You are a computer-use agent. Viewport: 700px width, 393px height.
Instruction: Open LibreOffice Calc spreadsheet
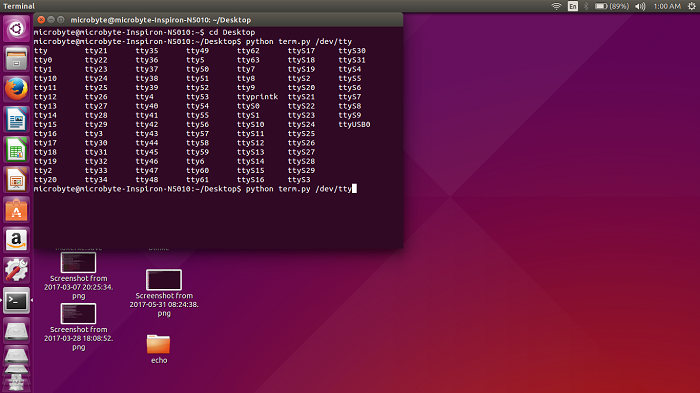coord(17,150)
